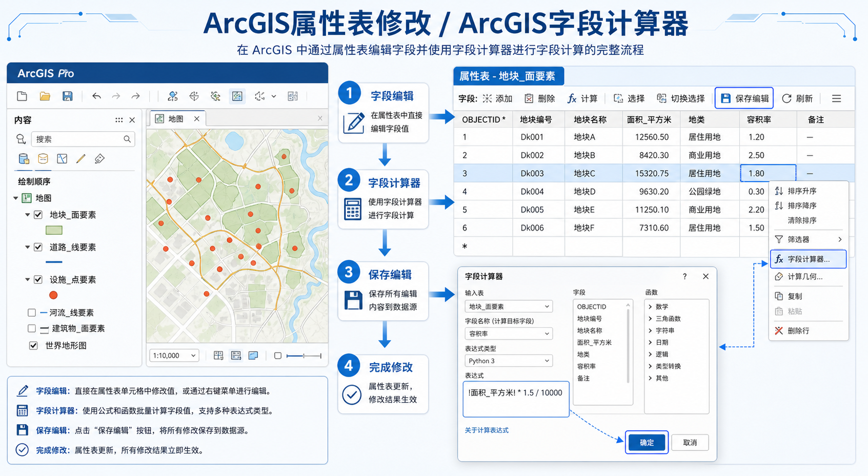This screenshot has height=476, width=868.
Task: Click the grid icon in map status bar
Action: [218, 356]
